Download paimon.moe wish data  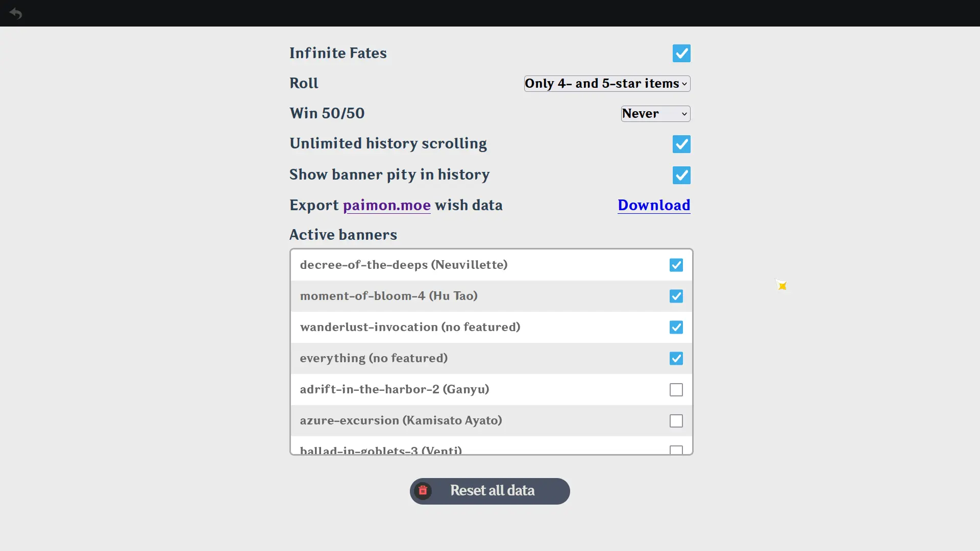pos(653,205)
